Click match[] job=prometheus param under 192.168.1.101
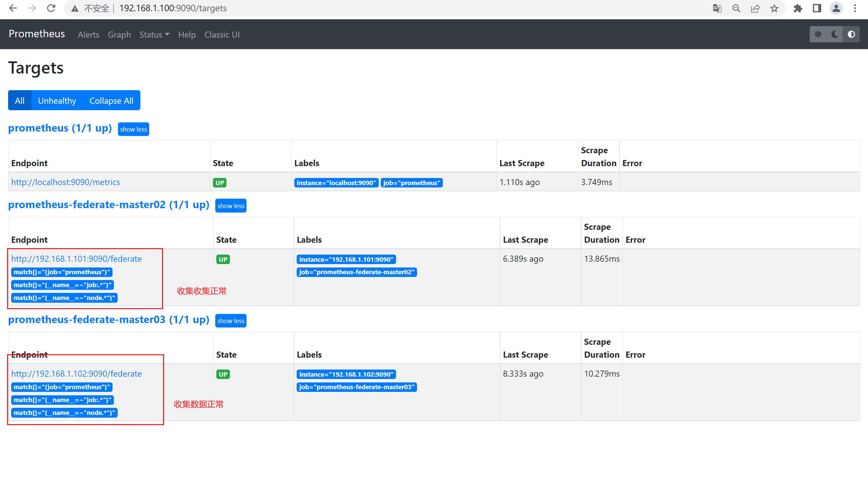Screen dimensions: 868x478 coord(62,272)
